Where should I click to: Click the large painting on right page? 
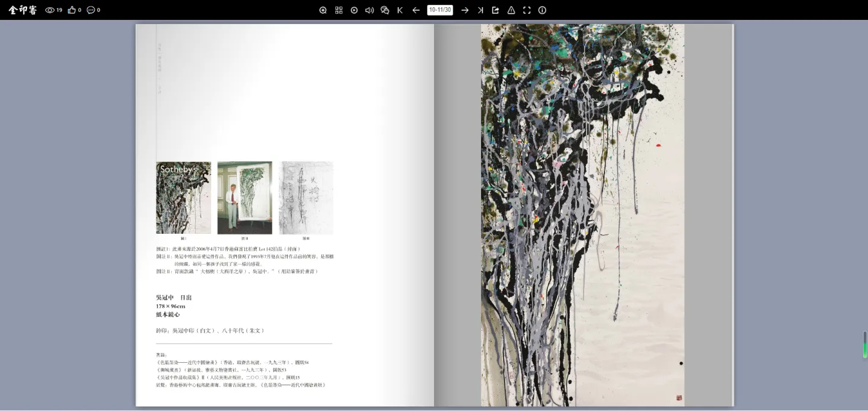pos(582,215)
